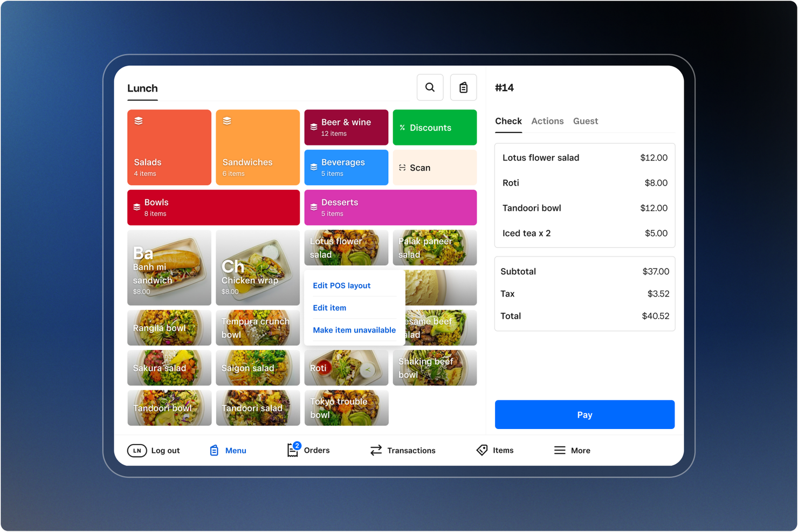Log out of the register
This screenshot has width=798, height=532.
click(154, 450)
